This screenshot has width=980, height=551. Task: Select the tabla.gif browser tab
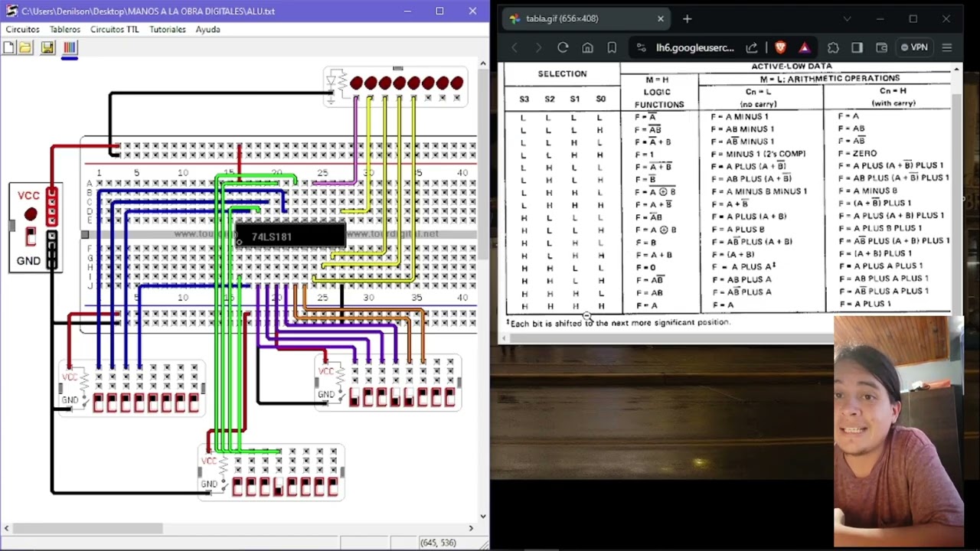coord(586,18)
